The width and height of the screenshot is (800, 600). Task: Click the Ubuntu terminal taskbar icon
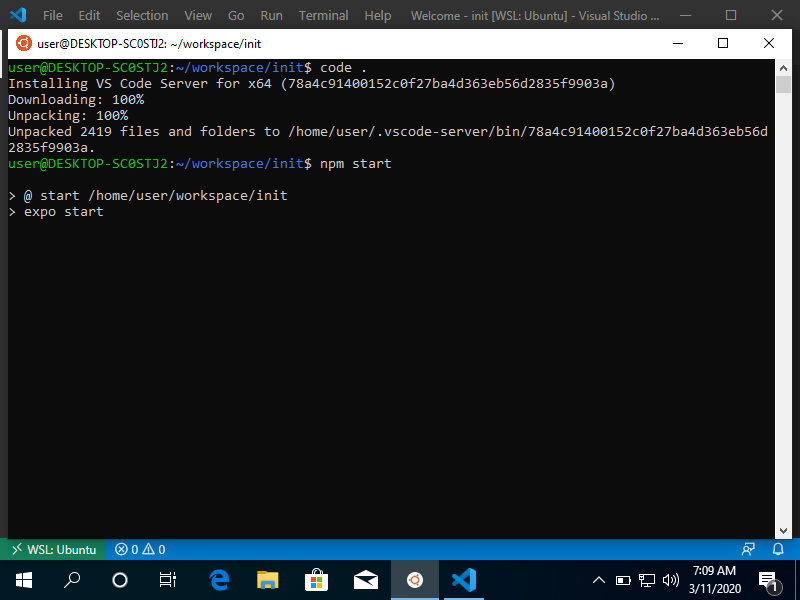[414, 580]
